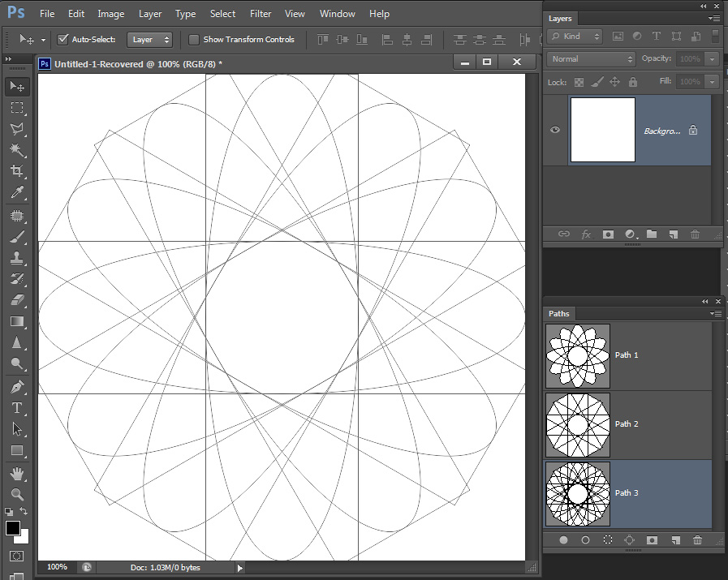The width and height of the screenshot is (728, 580).
Task: Open the Filter menu
Action: [261, 14]
